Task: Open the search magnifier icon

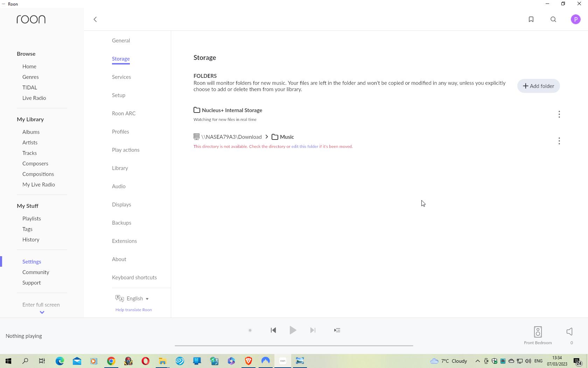Action: coord(553,20)
